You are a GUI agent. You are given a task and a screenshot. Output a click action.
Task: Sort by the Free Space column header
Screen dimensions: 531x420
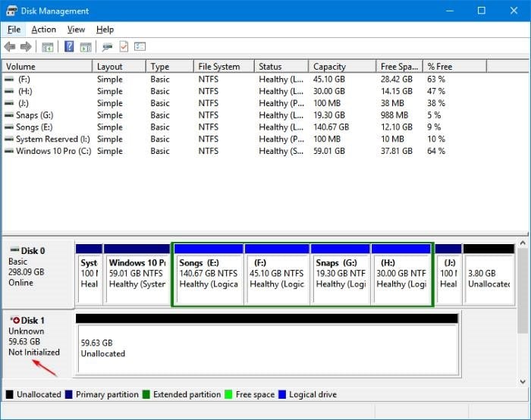pos(400,66)
